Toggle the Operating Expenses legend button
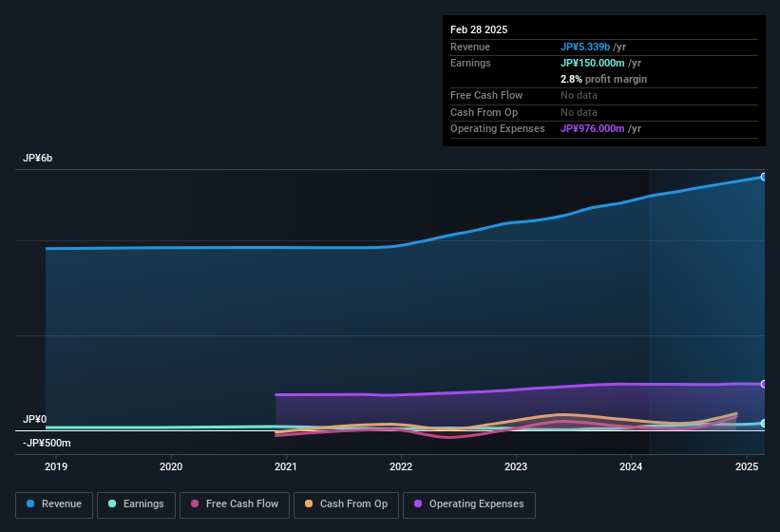This screenshot has width=780, height=532. click(x=469, y=505)
